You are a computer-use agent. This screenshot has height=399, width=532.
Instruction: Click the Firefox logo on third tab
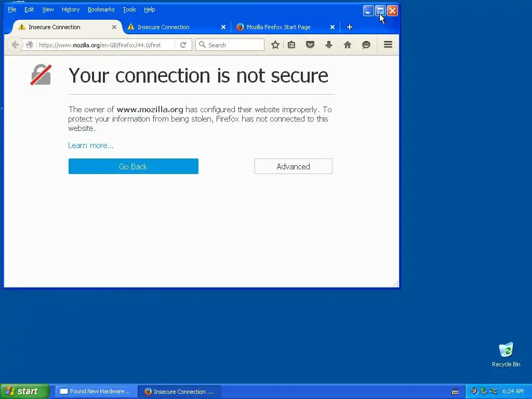point(240,27)
